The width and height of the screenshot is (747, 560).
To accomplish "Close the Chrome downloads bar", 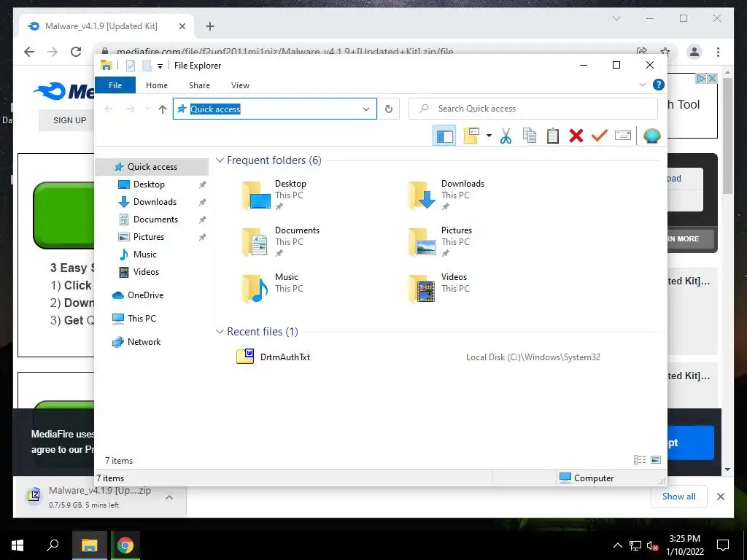I will coord(721,497).
